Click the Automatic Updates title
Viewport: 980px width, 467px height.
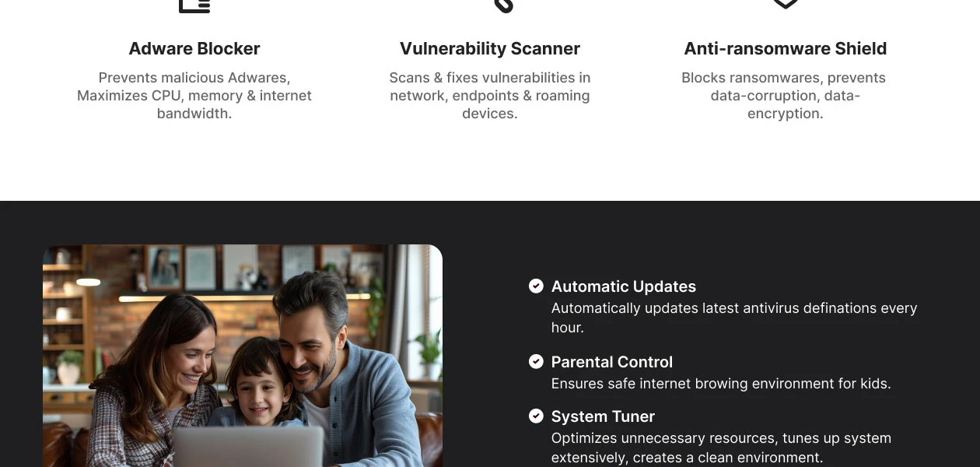624,286
